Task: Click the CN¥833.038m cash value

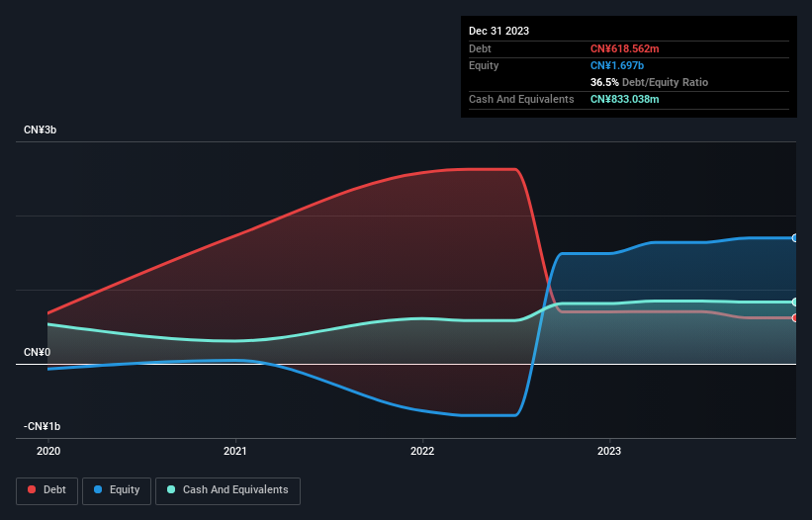Action: click(x=624, y=99)
